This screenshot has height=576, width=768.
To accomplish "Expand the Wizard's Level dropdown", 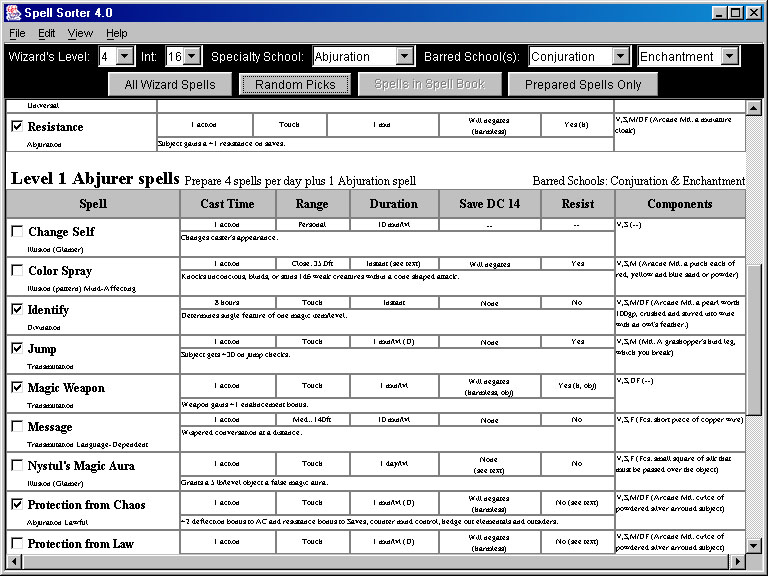I will pyautogui.click(x=125, y=56).
